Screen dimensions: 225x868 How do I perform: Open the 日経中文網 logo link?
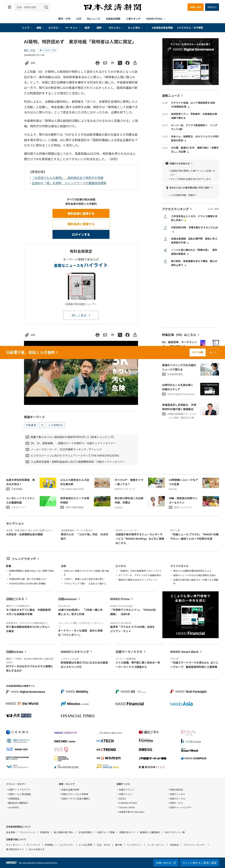click(19, 716)
